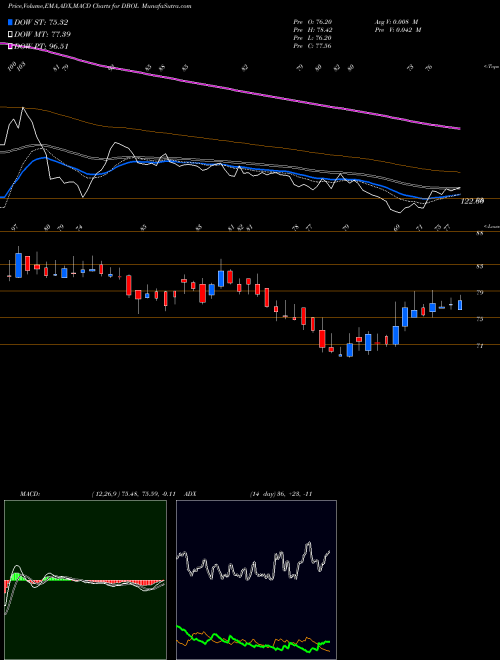500x660 pixels.
Task: Click the ADX (14 day) values text
Action: pos(281,494)
